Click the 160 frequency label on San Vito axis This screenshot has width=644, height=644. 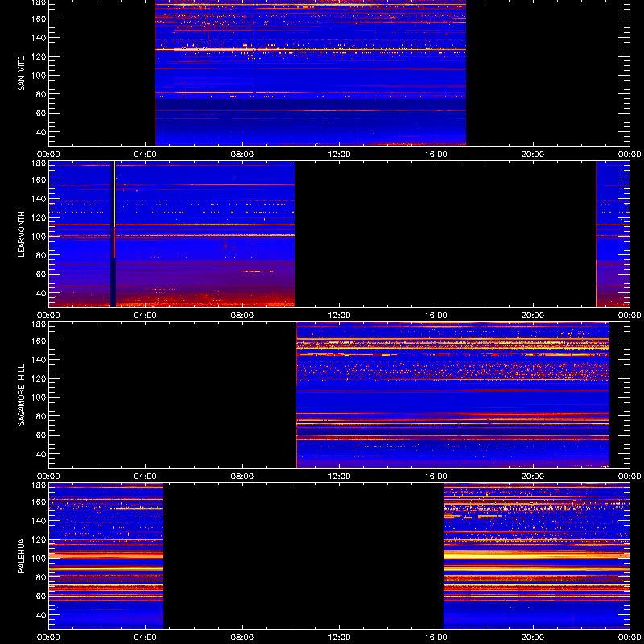click(x=40, y=19)
